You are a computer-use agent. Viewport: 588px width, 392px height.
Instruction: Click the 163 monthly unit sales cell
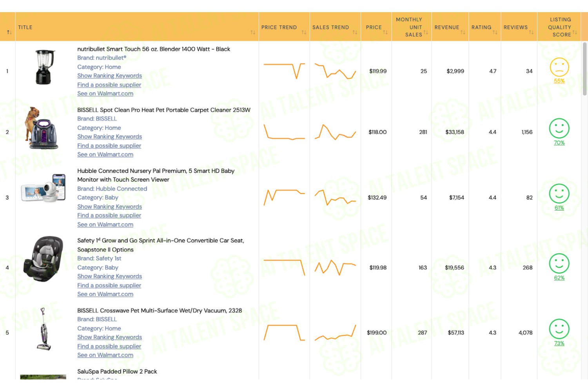[423, 267]
